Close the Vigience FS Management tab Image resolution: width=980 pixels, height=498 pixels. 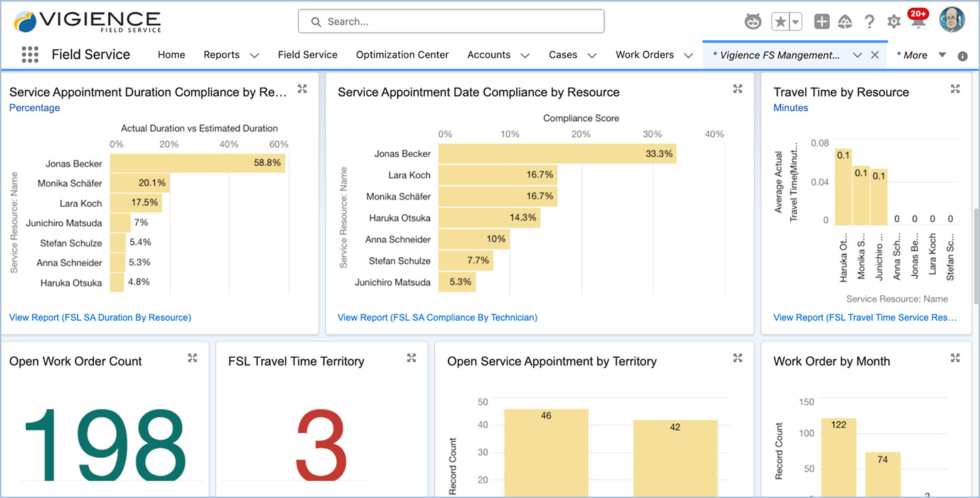[x=875, y=55]
